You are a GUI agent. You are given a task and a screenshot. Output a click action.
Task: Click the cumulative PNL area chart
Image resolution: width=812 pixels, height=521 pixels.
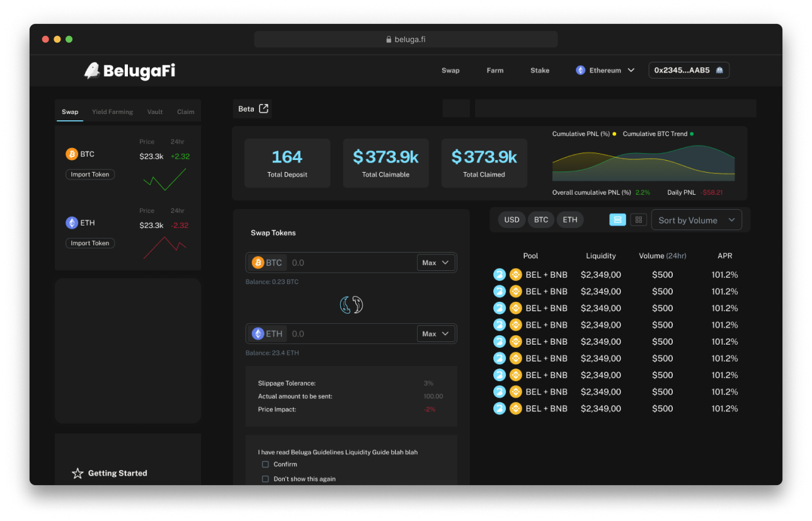pos(643,163)
